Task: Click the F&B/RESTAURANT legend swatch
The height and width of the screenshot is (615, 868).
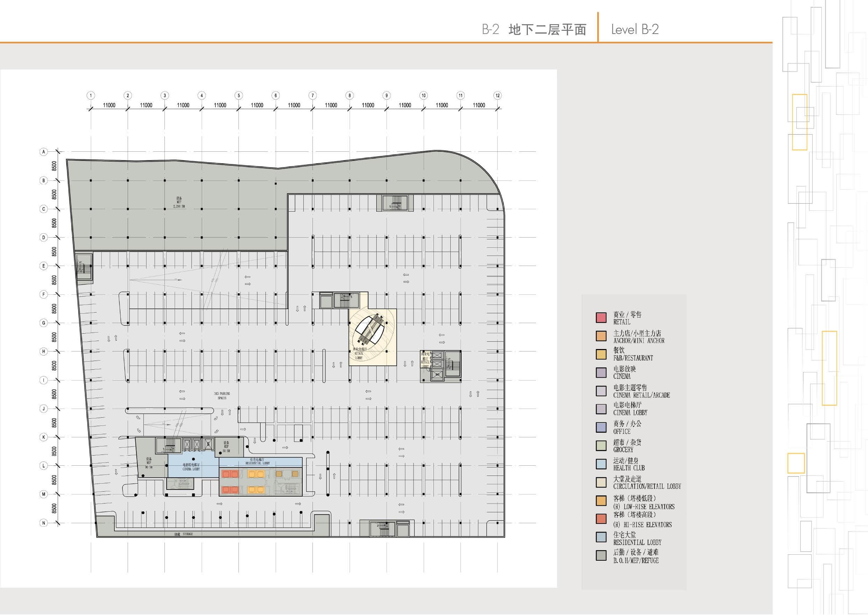Action: [x=601, y=354]
